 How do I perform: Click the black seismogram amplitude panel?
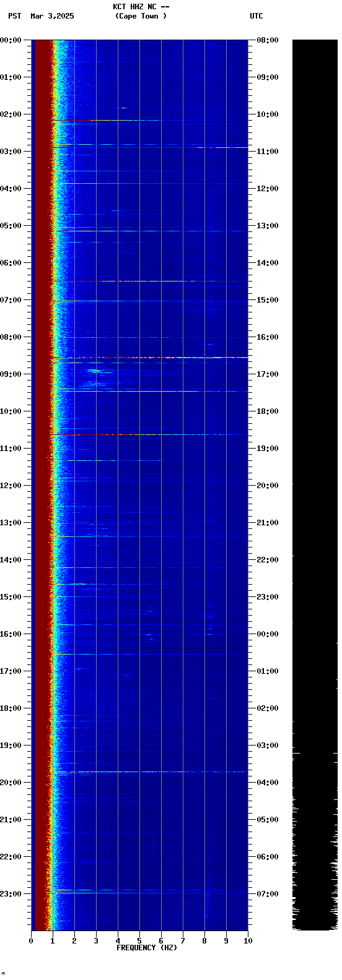[x=315, y=485]
